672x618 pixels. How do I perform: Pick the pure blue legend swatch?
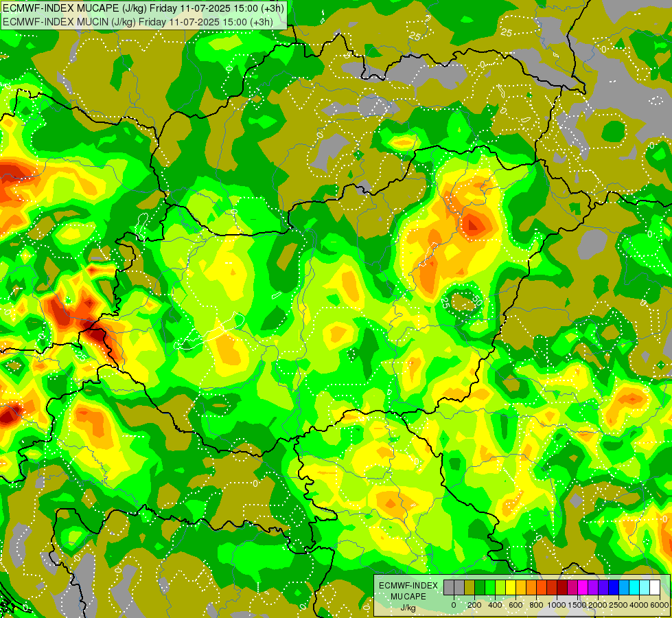tap(614, 588)
